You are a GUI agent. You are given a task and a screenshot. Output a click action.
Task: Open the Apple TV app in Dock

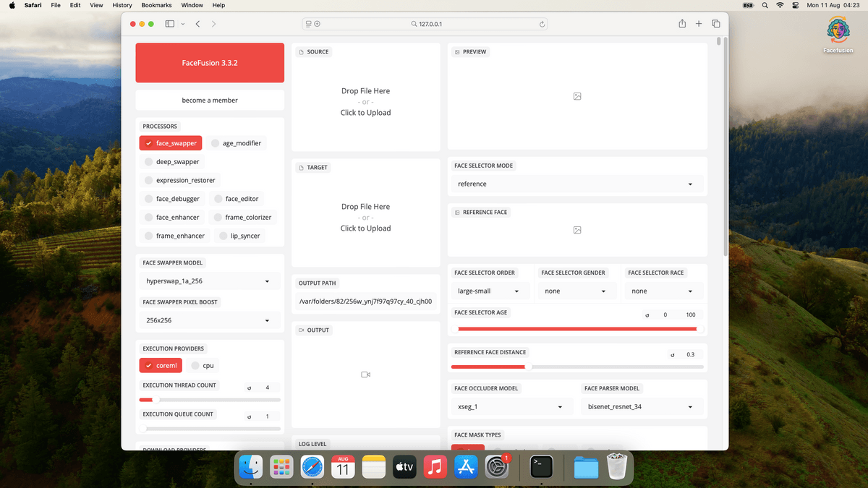(404, 467)
